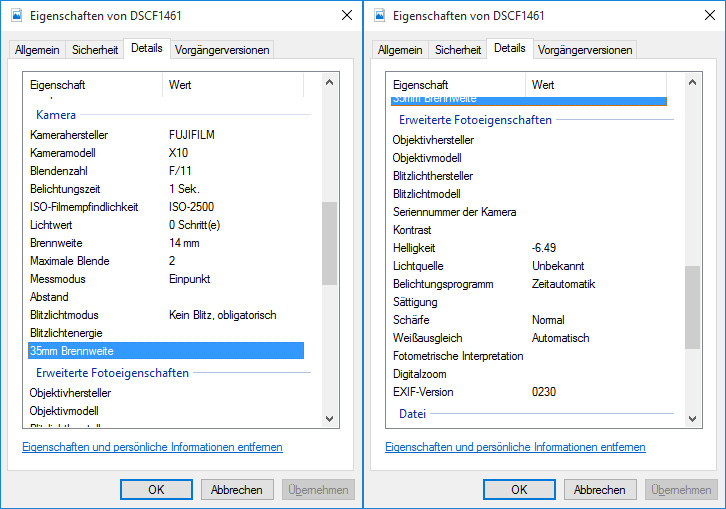Select the Belichtungszeit row
The width and height of the screenshot is (726, 509).
pyautogui.click(x=166, y=189)
